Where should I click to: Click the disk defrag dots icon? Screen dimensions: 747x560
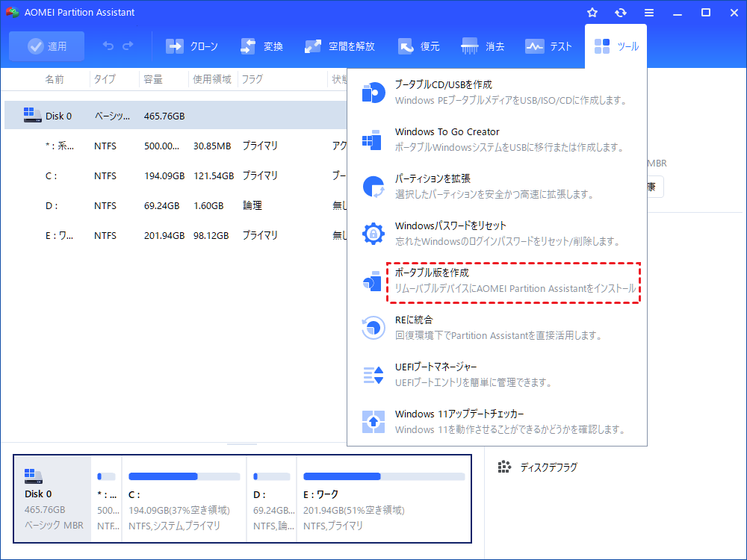[504, 467]
